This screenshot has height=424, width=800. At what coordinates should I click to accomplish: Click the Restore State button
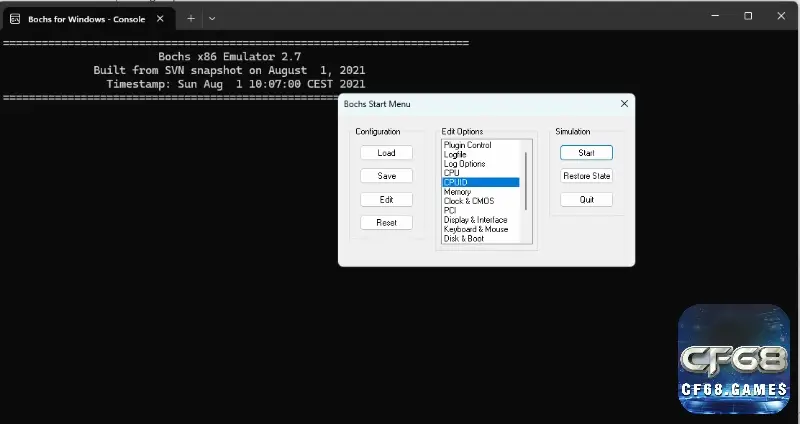tap(586, 176)
